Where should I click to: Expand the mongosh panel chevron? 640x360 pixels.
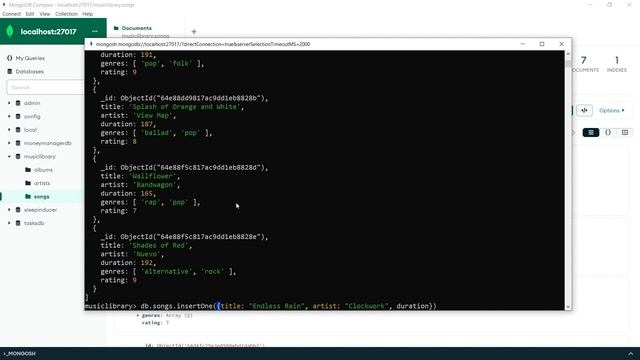[x=631, y=353]
